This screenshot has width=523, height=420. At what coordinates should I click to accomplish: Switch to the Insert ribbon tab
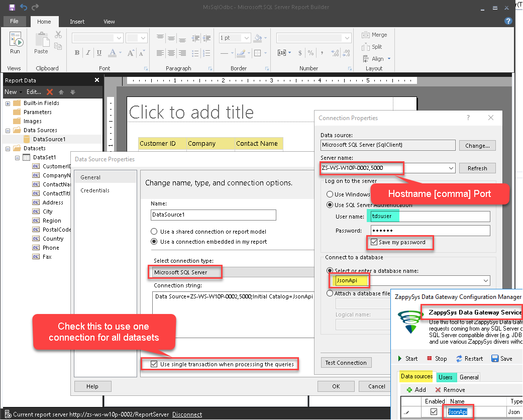[x=77, y=22]
